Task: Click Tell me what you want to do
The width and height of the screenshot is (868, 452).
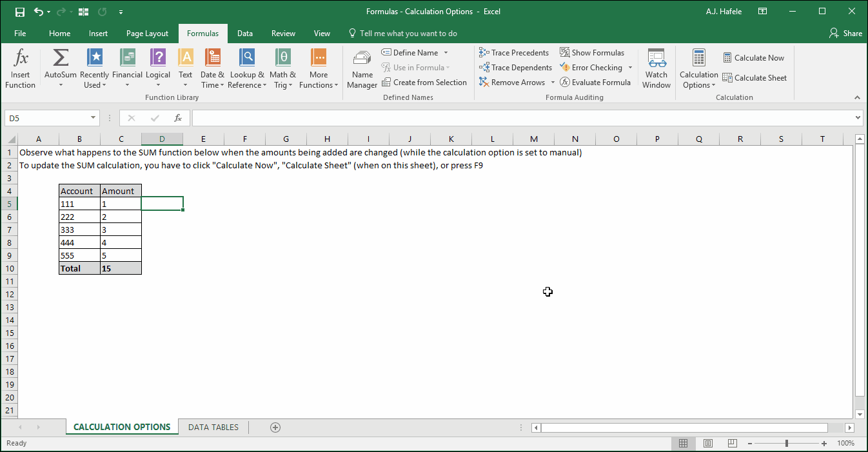Action: [403, 34]
